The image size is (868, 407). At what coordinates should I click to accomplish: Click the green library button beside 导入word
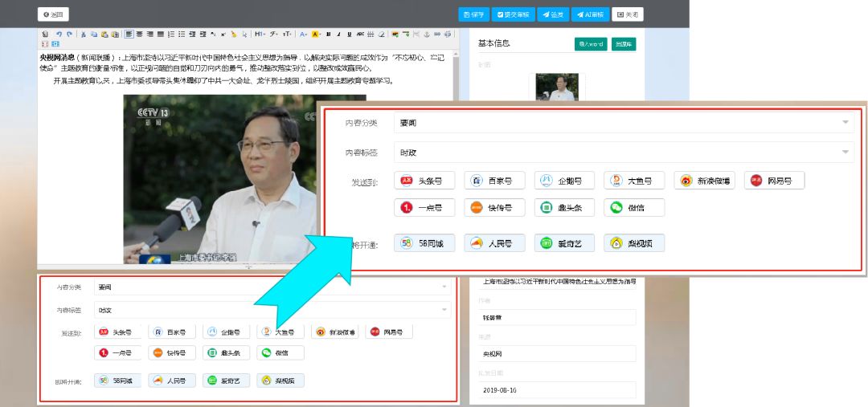point(624,43)
